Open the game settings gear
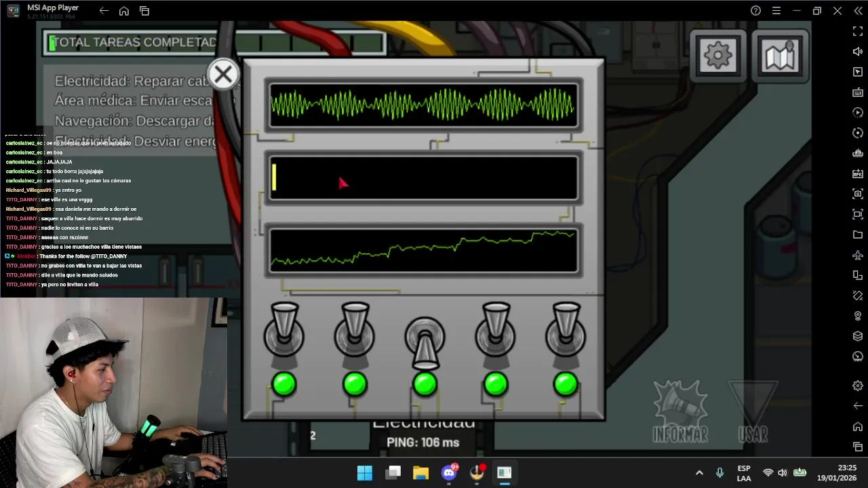868x488 pixels. point(718,56)
